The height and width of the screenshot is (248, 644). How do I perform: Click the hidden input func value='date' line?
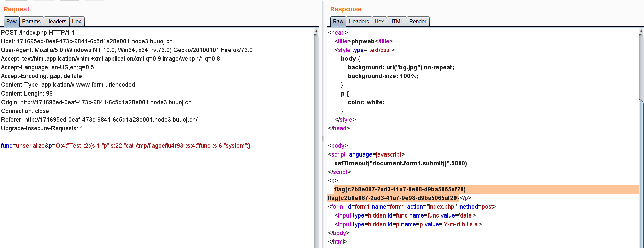[405, 215]
